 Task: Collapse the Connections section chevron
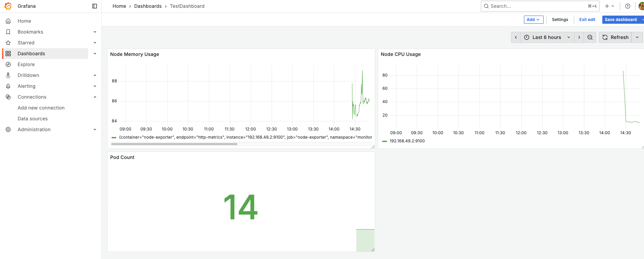95,97
